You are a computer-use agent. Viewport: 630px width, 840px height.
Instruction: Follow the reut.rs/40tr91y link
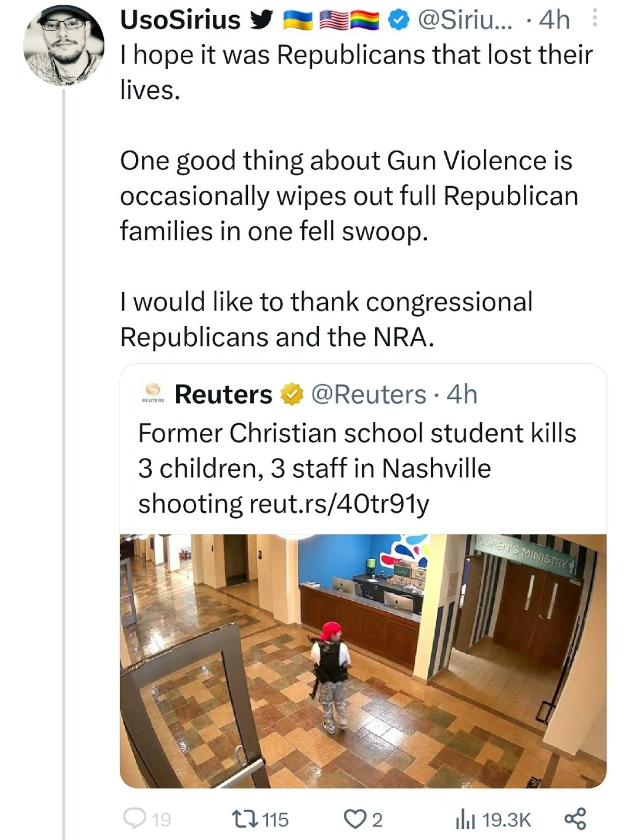pyautogui.click(x=339, y=504)
